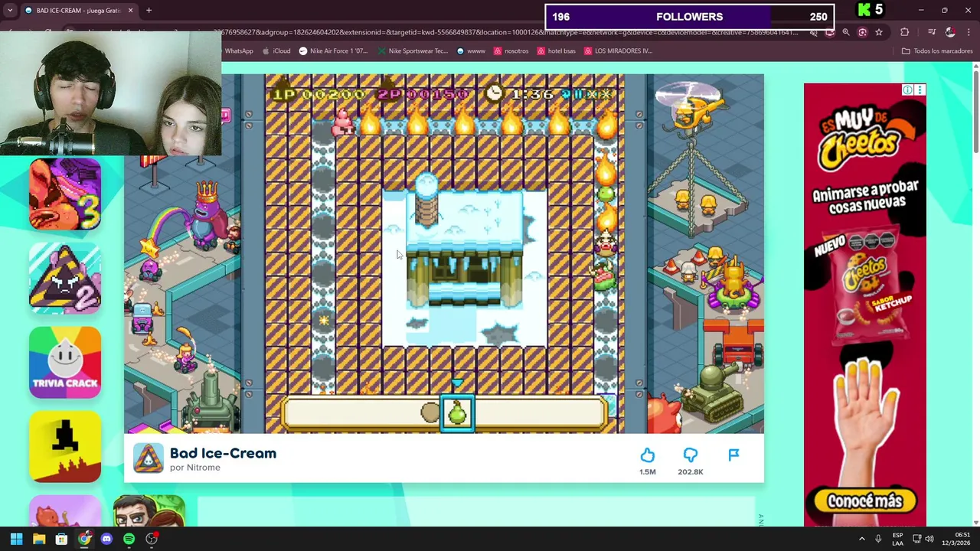Open the Nike Sportswear Tec bookmark
Screen dimensions: 980x551
point(412,51)
